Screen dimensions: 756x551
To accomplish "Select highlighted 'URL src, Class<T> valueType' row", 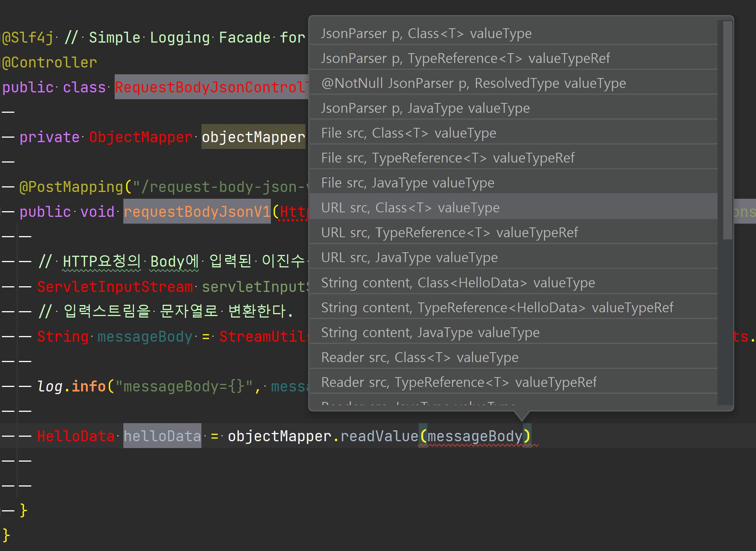I will pyautogui.click(x=513, y=207).
